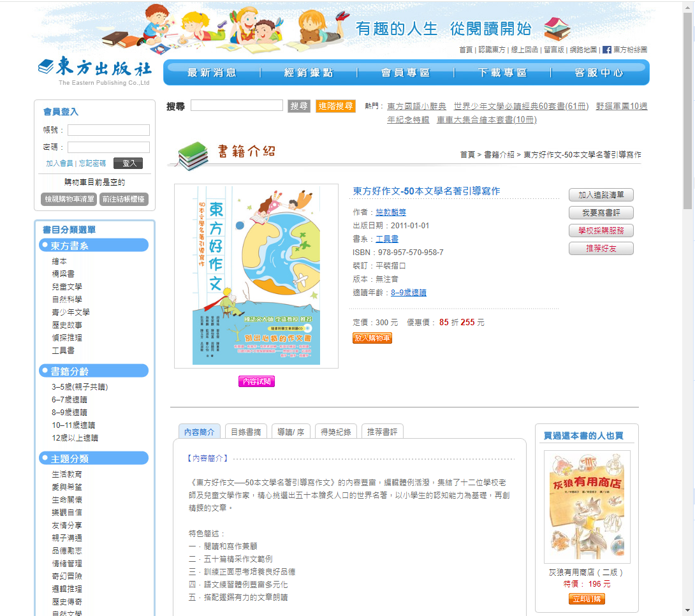695x616 pixels.
Task: Click 立即訂購 order button
Action: click(x=587, y=599)
